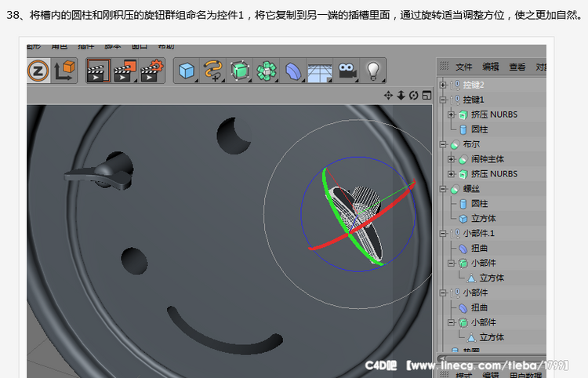Open 查看 menu in object manager
The width and height of the screenshot is (588, 378).
click(x=517, y=67)
